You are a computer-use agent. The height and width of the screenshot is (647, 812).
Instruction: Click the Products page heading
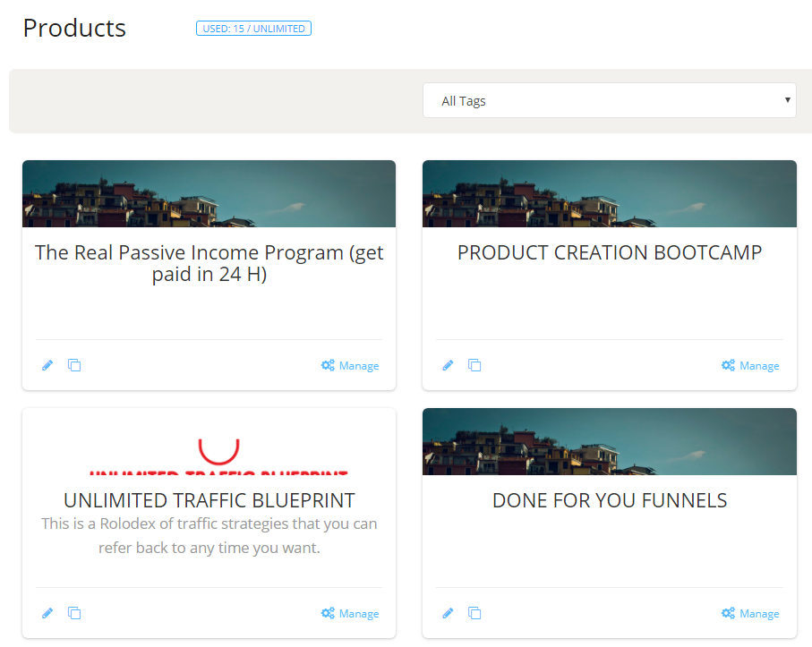74,28
